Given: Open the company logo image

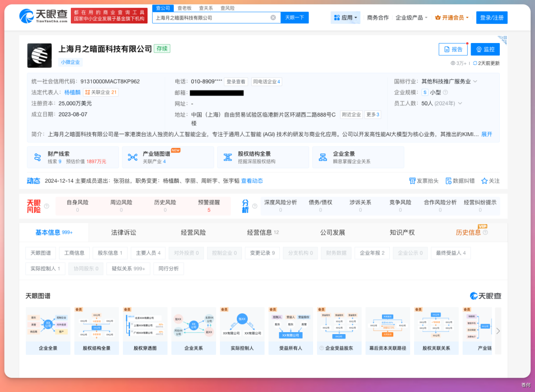Looking at the screenshot, I should 40,55.
